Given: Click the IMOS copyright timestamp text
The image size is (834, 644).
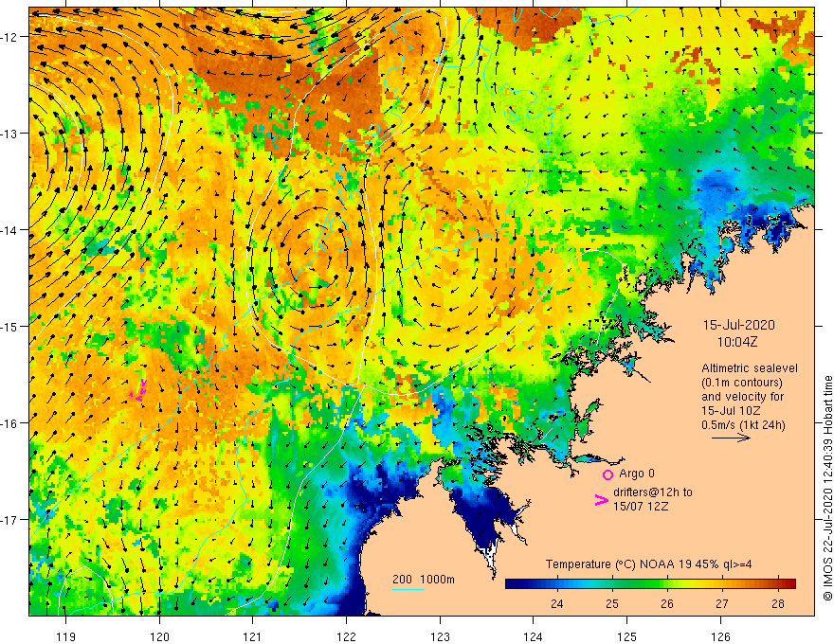Looking at the screenshot, I should [x=827, y=488].
